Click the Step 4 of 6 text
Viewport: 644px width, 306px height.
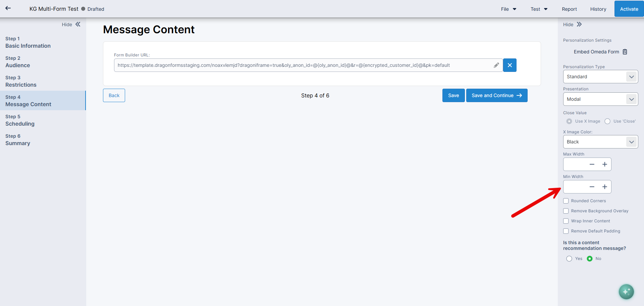point(315,95)
